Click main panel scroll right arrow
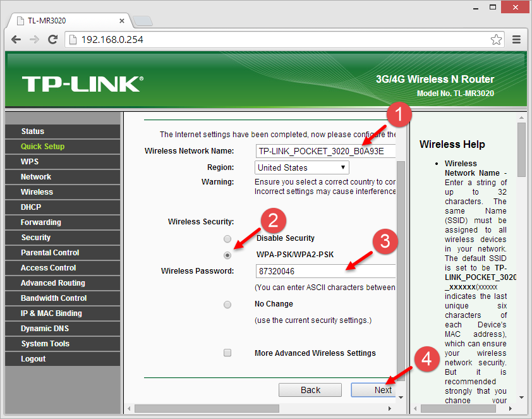 coord(389,409)
